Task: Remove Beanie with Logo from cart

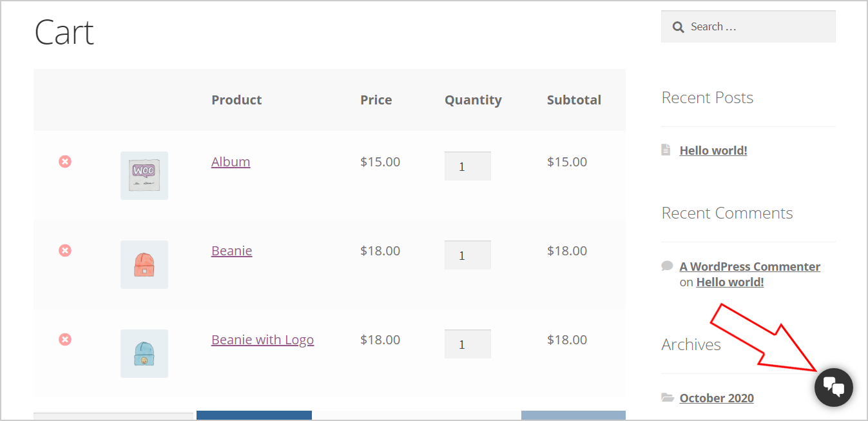Action: pyautogui.click(x=65, y=339)
